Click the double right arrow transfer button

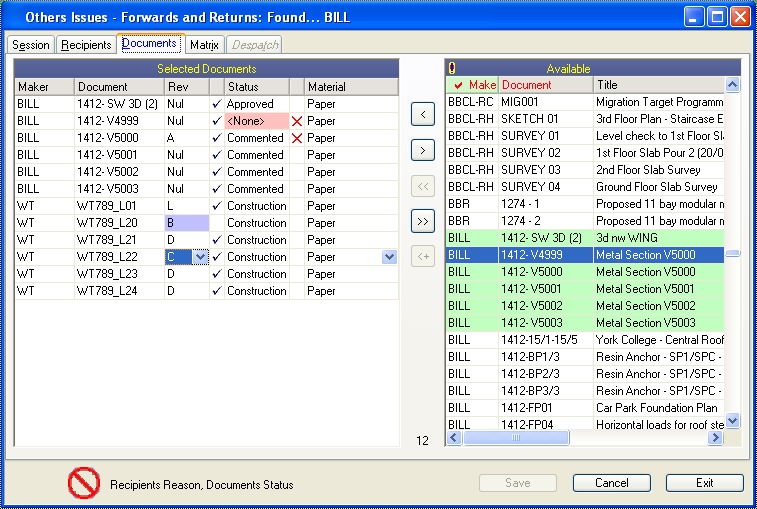(x=422, y=221)
